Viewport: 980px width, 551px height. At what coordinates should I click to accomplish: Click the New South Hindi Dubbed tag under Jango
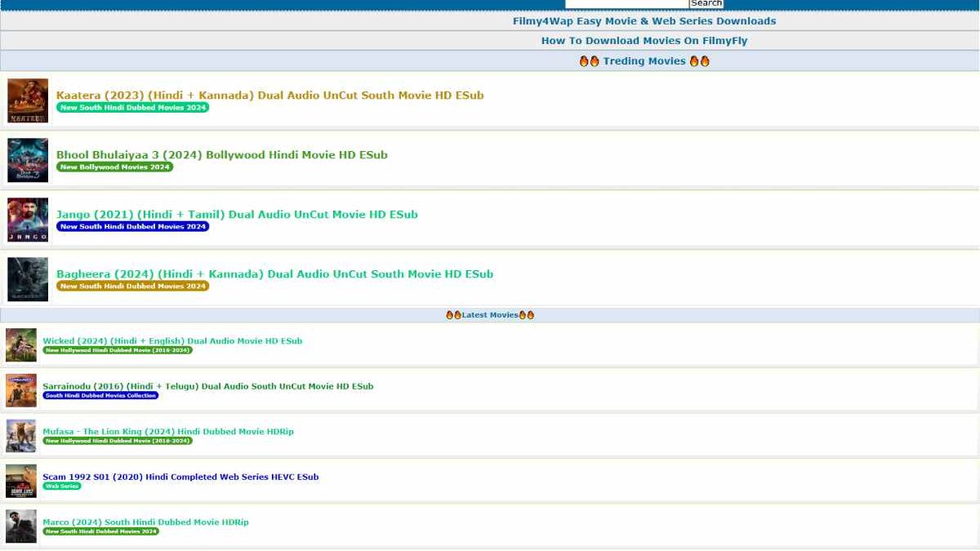coord(132,227)
